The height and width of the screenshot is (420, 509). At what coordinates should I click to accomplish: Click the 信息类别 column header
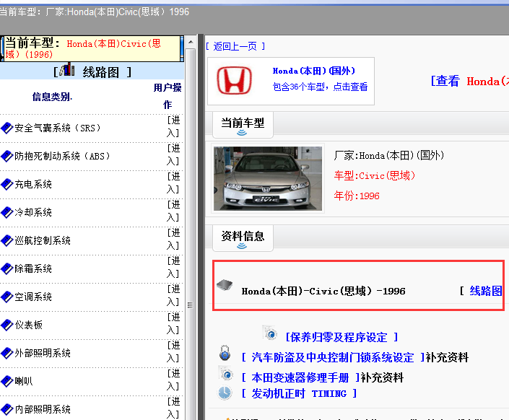tap(52, 97)
